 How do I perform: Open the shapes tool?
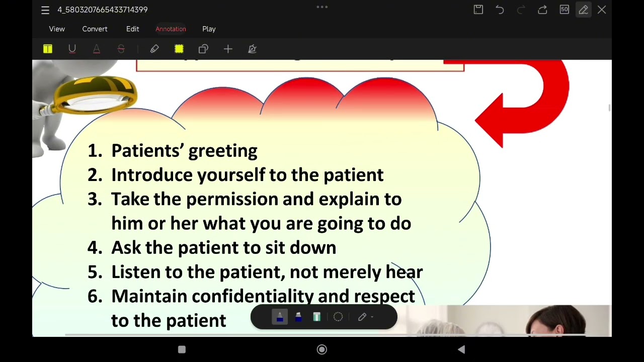pyautogui.click(x=203, y=49)
